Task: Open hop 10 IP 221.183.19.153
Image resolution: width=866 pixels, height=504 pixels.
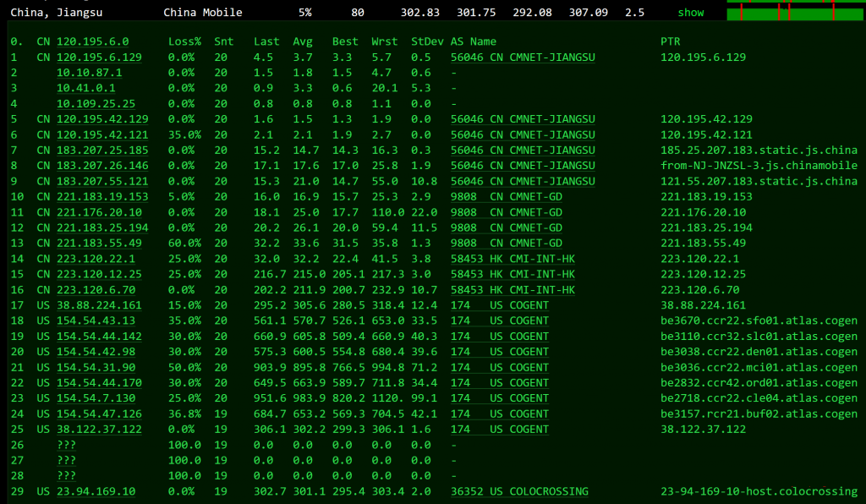Action: pos(102,196)
